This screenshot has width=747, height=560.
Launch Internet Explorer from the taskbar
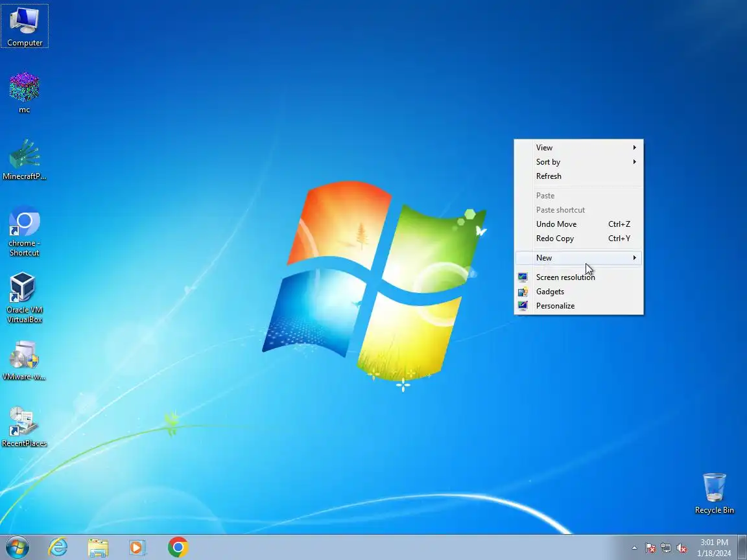pyautogui.click(x=58, y=547)
